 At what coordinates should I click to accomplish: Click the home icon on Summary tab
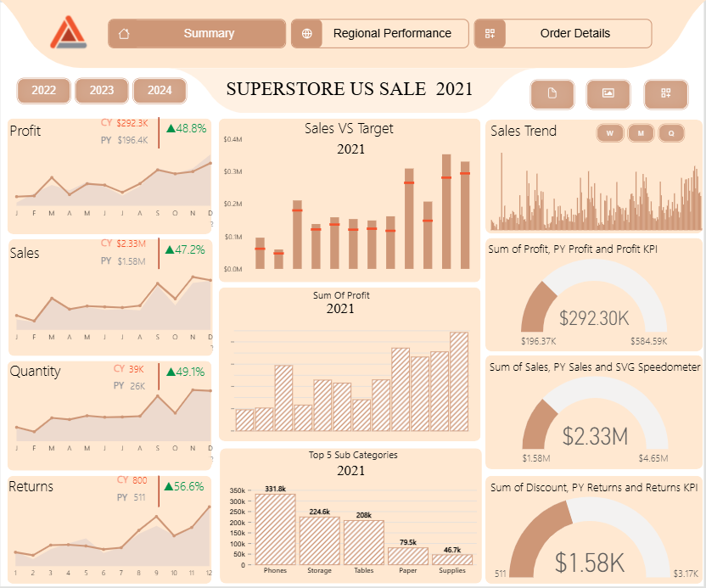pyautogui.click(x=124, y=34)
